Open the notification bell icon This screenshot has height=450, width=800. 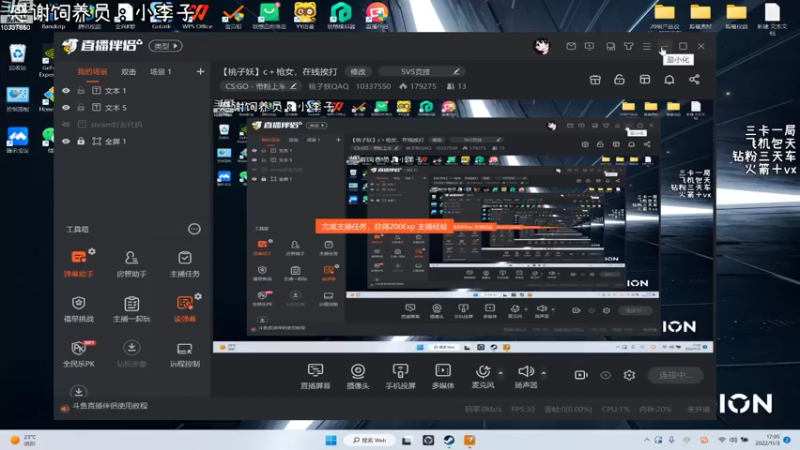[x=669, y=80]
